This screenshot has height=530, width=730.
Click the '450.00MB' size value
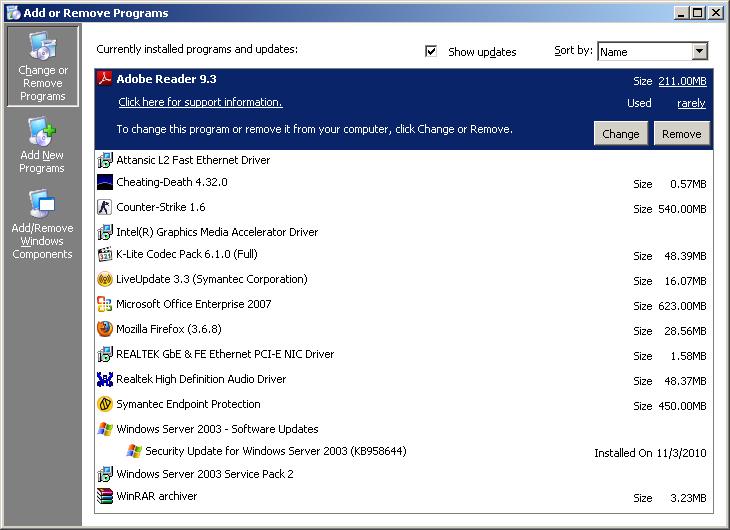click(x=682, y=406)
